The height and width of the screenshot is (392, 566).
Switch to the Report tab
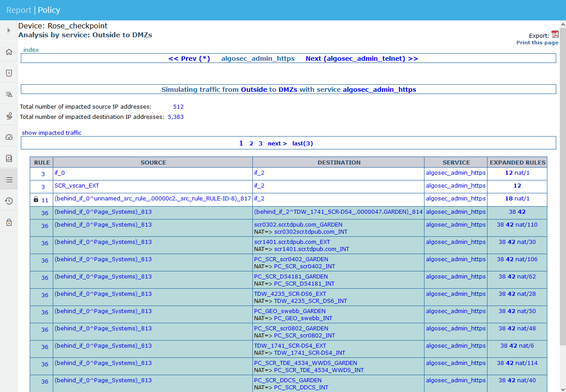point(19,10)
